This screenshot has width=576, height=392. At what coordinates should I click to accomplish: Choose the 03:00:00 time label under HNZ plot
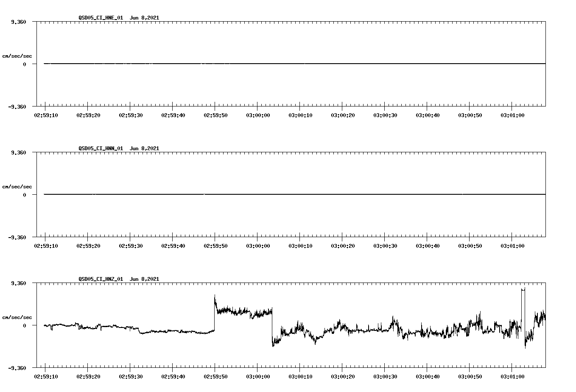click(x=258, y=376)
